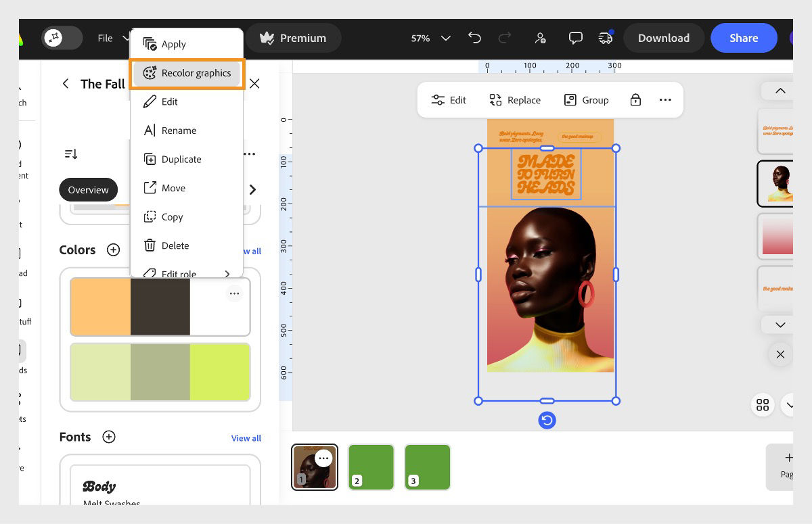Click the Share button

(x=744, y=38)
